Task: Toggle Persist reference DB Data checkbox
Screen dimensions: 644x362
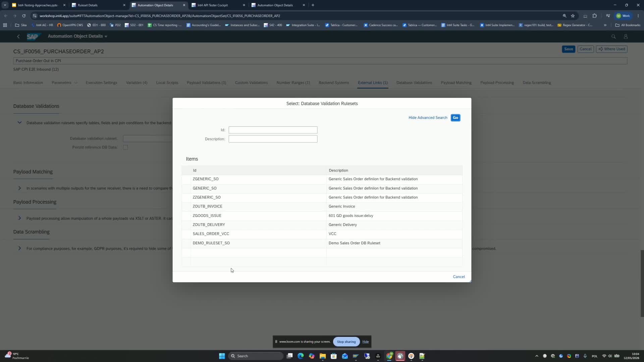Action: tap(125, 147)
